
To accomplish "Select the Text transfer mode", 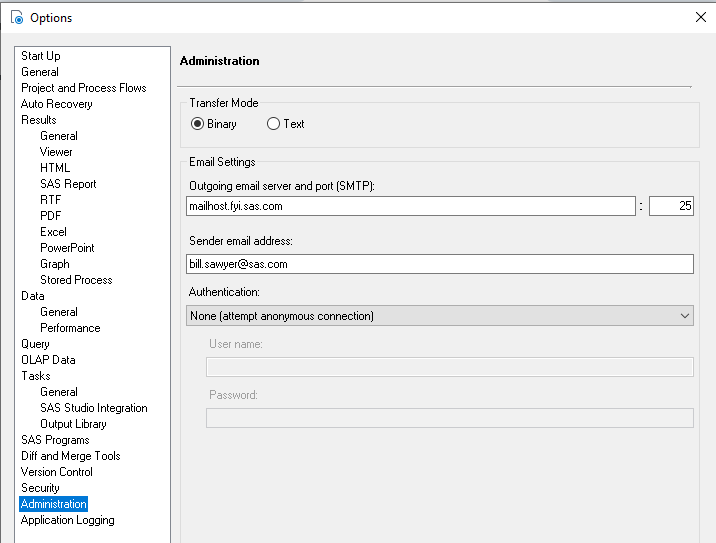I will pos(274,124).
